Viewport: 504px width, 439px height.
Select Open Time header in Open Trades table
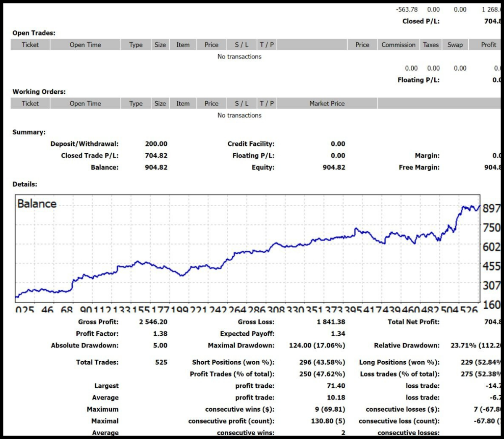[x=85, y=45]
